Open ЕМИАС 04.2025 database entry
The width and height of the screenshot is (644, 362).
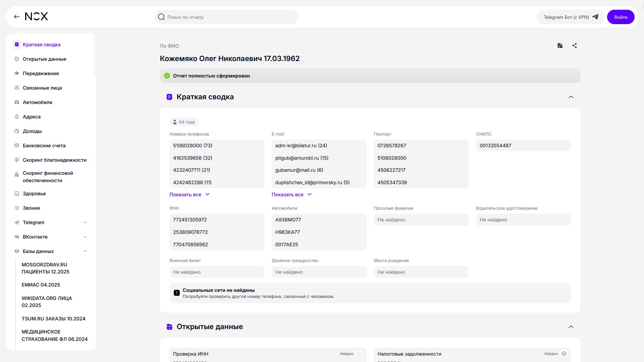41,285
